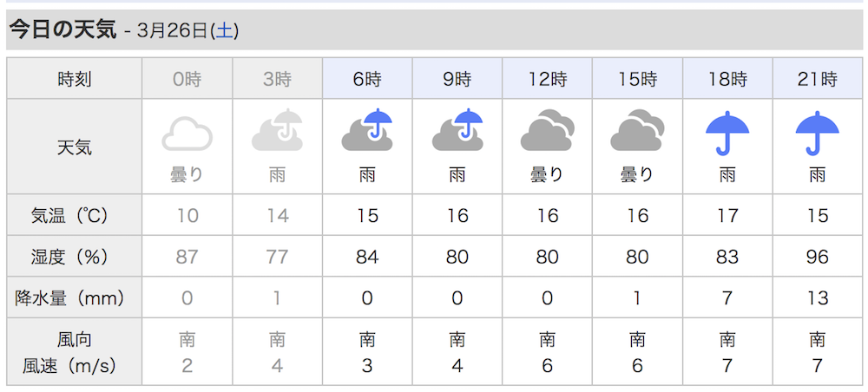Click the cloud with umbrella icon at 6時
This screenshot has width=868, height=392.
click(x=367, y=130)
